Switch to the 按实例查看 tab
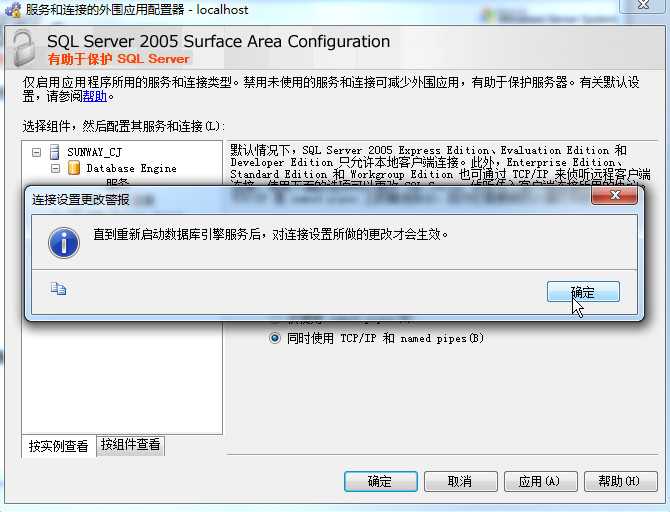This screenshot has width=670, height=512. click(x=59, y=446)
